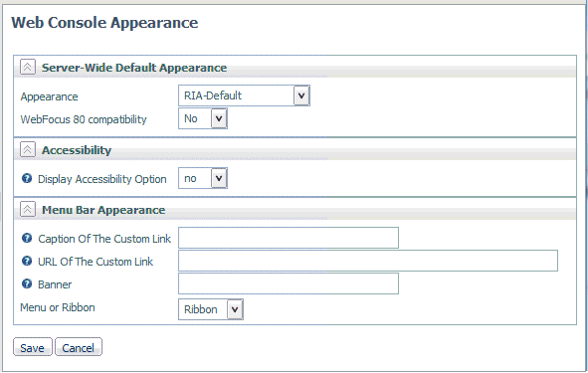Open help for Display Accessibility Option
Screen dimensions: 588x373
(27, 178)
